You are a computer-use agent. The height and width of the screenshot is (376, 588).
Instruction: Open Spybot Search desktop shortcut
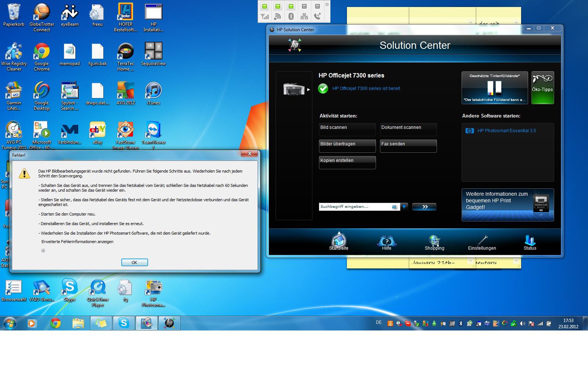[69, 96]
